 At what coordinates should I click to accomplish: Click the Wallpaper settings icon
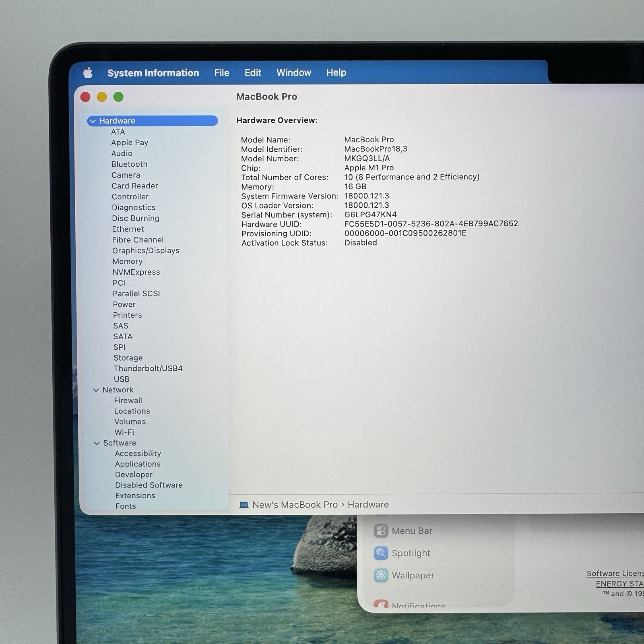click(x=381, y=575)
